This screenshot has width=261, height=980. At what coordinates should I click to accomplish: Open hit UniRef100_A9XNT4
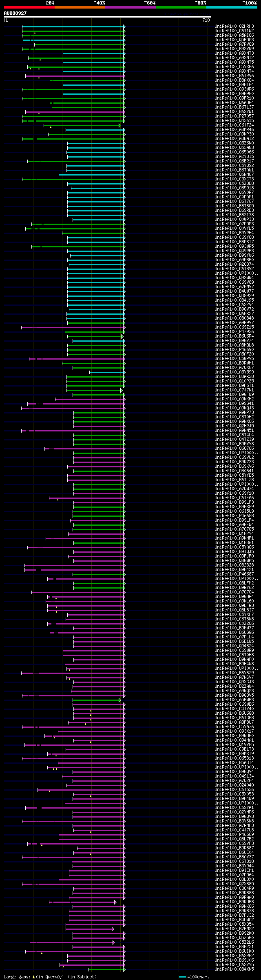click(x=234, y=71)
